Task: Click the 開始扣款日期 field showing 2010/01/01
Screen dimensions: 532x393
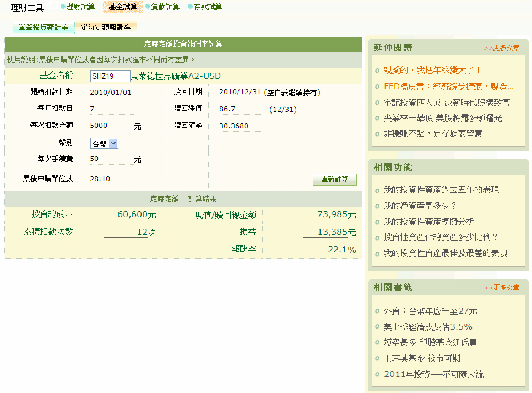Action: point(111,93)
